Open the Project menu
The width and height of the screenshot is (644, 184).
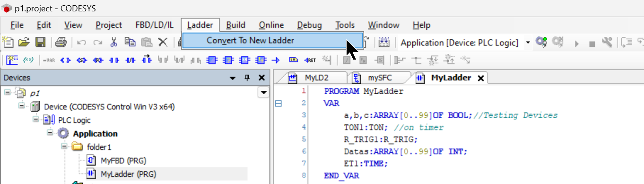(x=109, y=25)
